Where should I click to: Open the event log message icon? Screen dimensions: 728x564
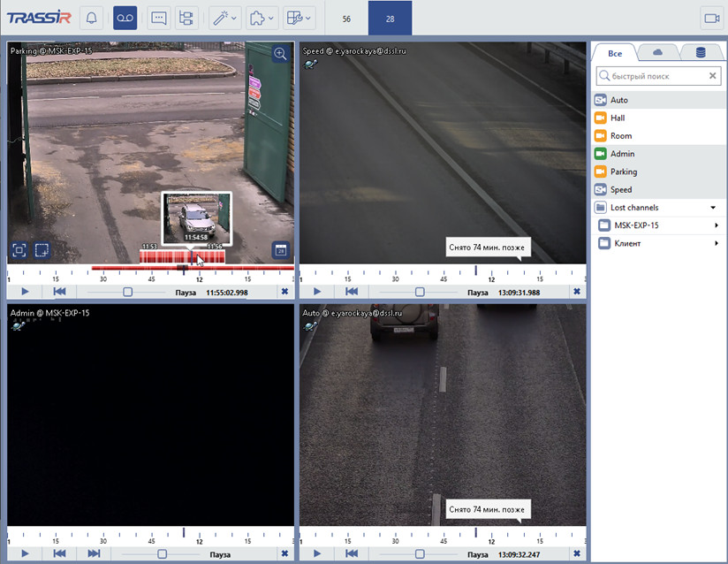[x=158, y=18]
